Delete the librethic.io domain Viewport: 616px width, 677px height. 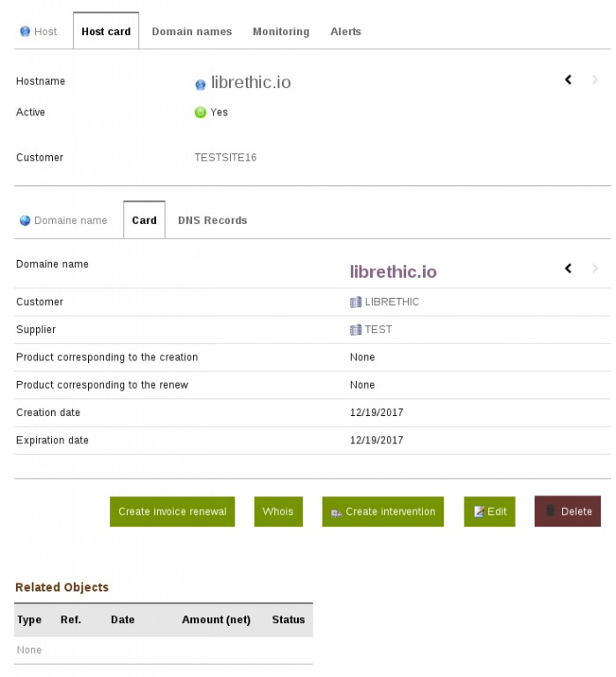(568, 511)
